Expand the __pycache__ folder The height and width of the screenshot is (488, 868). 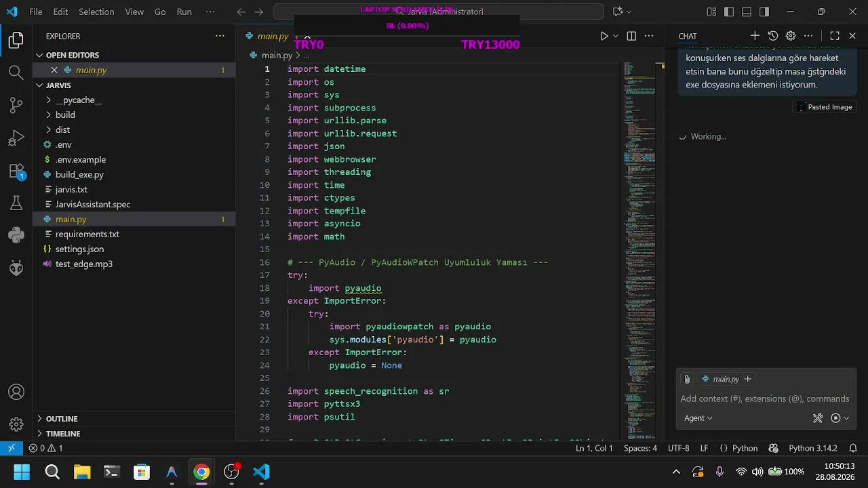pyautogui.click(x=134, y=100)
